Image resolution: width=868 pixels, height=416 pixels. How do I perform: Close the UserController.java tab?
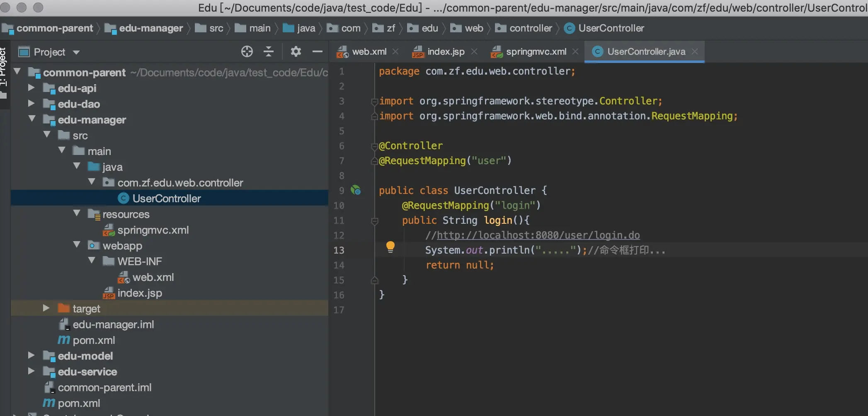695,52
